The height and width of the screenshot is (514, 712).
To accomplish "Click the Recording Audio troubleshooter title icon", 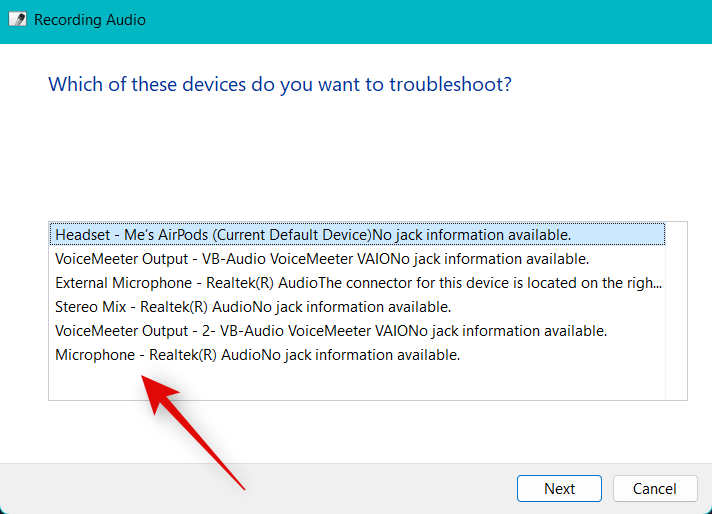I will click(x=17, y=19).
